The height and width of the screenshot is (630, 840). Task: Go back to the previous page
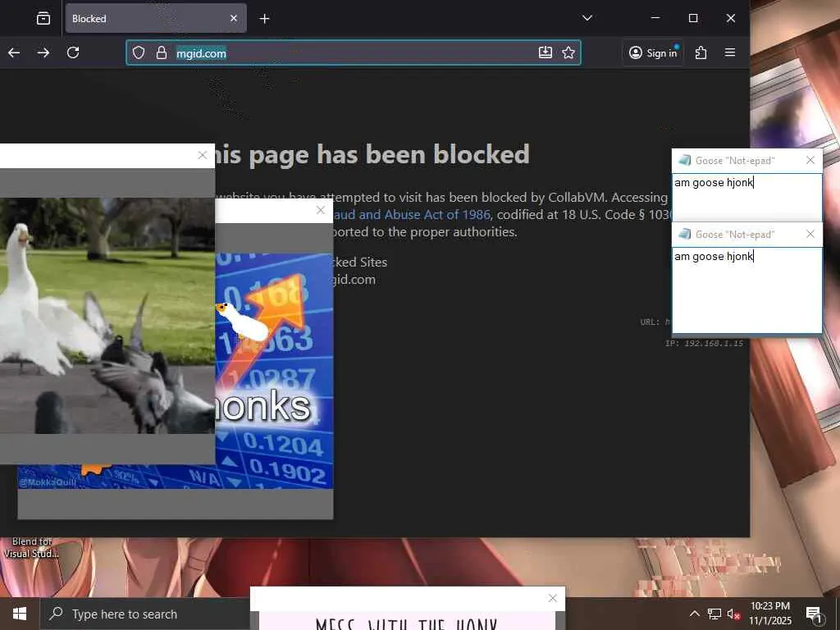(14, 52)
